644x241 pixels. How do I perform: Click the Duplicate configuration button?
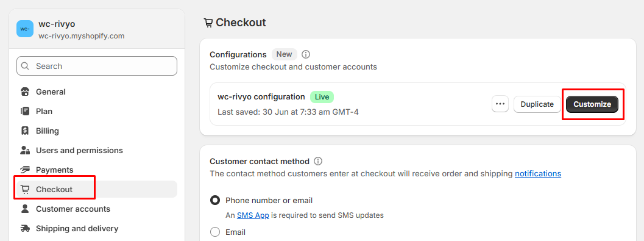point(537,104)
